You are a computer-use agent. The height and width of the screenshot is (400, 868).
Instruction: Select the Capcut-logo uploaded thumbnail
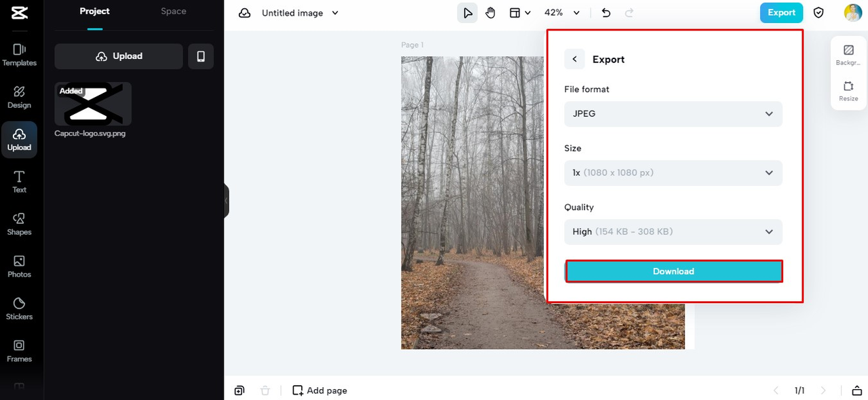[x=93, y=104]
